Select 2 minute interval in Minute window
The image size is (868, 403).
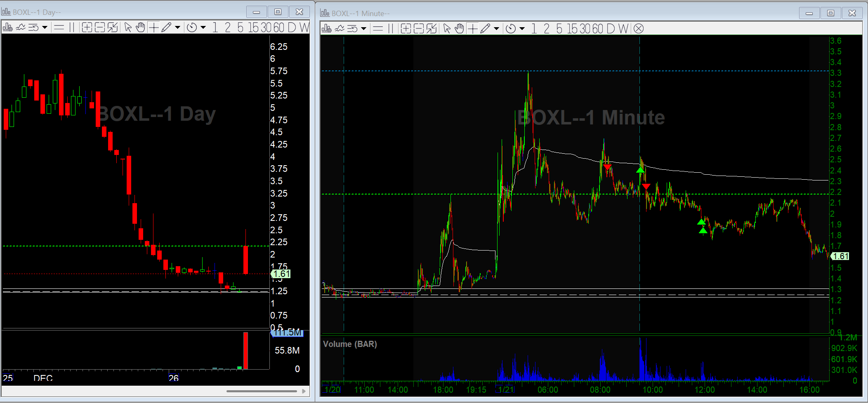point(547,28)
